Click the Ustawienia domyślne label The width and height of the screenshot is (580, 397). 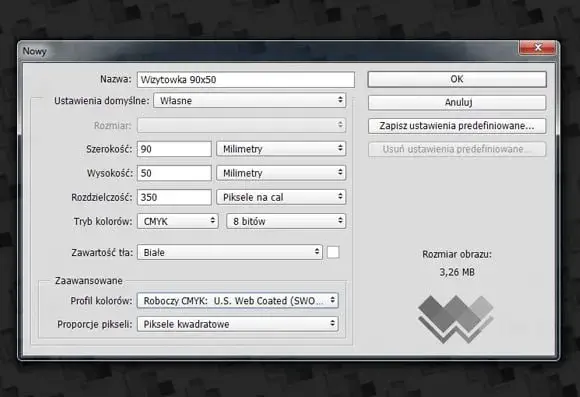point(102,101)
